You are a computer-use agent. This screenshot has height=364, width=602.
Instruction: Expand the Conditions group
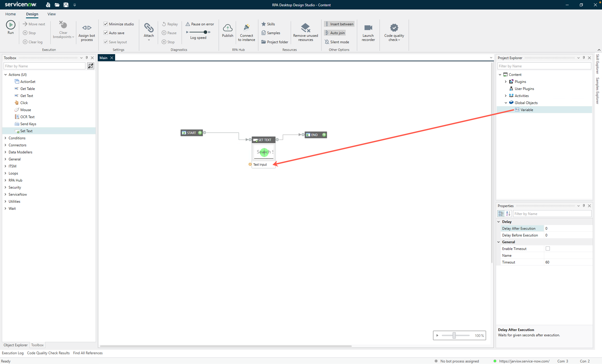[5, 138]
